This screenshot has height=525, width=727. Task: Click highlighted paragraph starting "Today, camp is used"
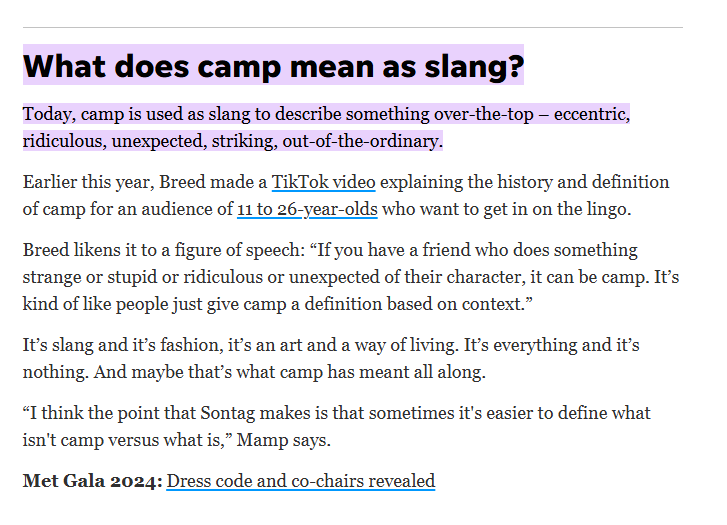click(x=326, y=128)
